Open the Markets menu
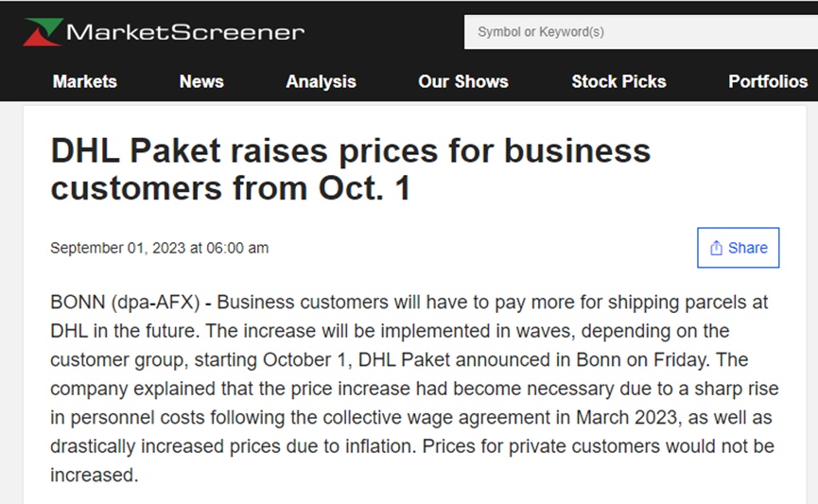This screenshot has height=504, width=818. coord(84,81)
